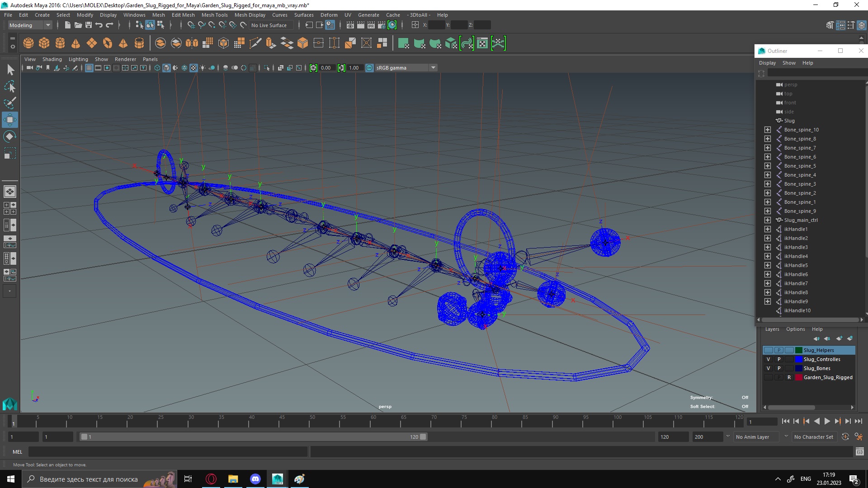Click the Soft Select status icon
The image size is (868, 488).
(x=744, y=406)
